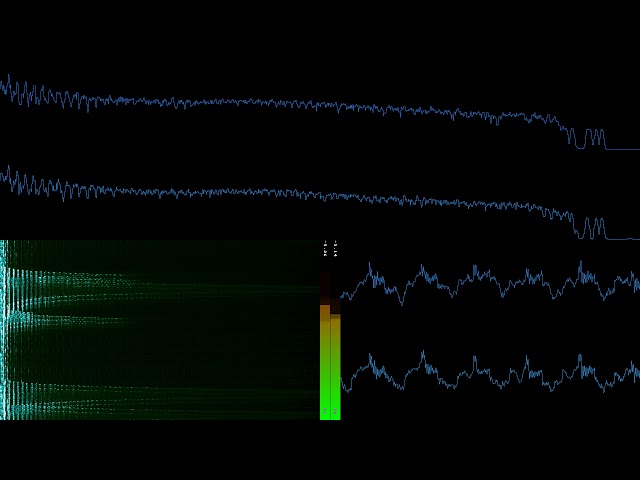Click the small label at left meter bottom
This screenshot has width=640, height=480.
click(x=325, y=412)
